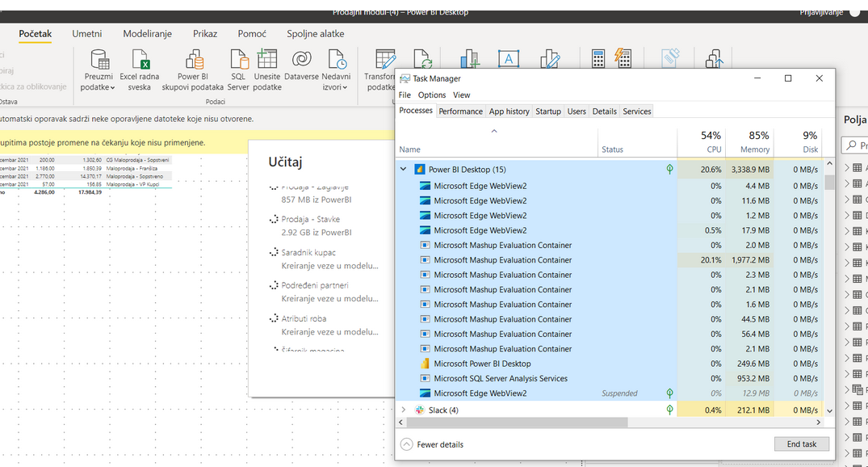Viewport: 868px width, 467px height.
Task: Select Edge WebView2 row with 17.9 MB
Action: [x=609, y=230]
